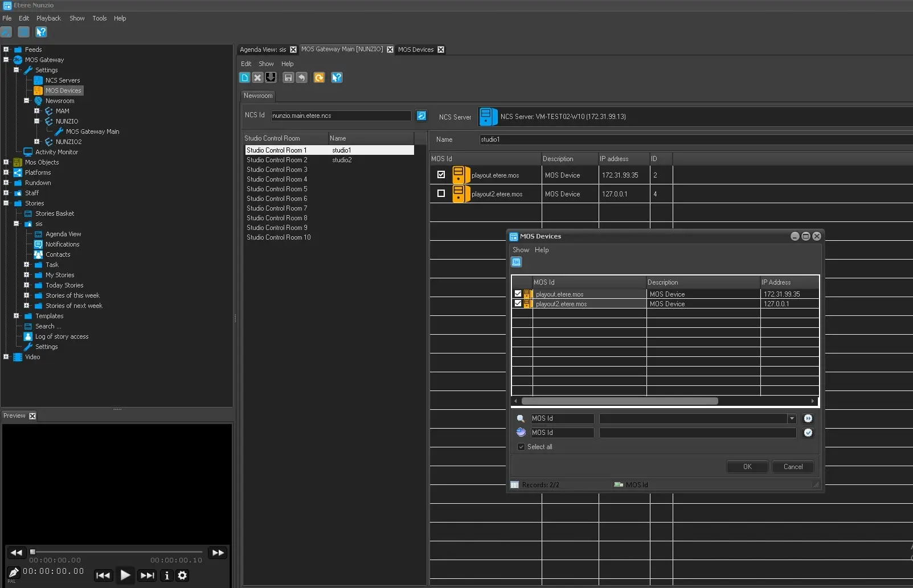This screenshot has width=913, height=588.
Task: Click the preview timeline slider handle
Action: (x=33, y=552)
